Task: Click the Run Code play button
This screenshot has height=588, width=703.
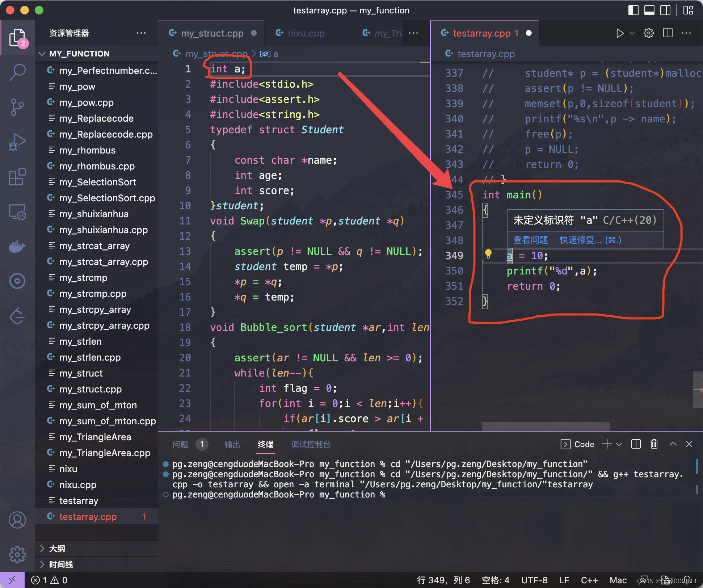Action: point(620,33)
